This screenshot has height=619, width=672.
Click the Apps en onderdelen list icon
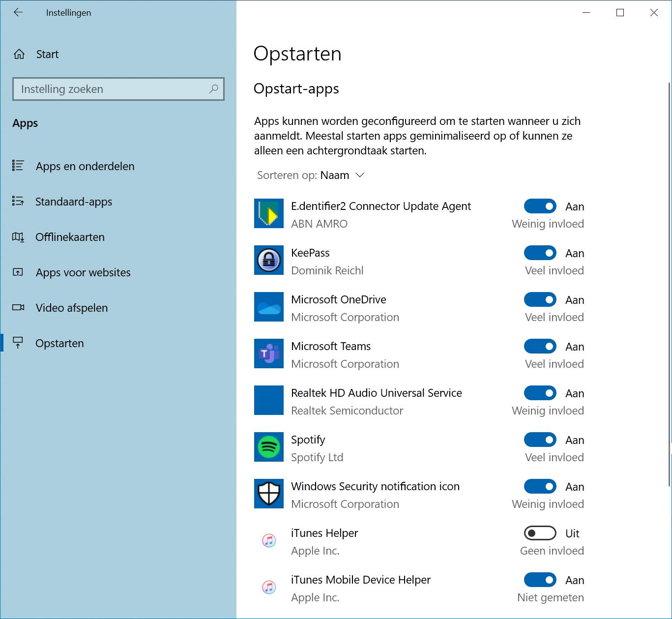(x=18, y=166)
